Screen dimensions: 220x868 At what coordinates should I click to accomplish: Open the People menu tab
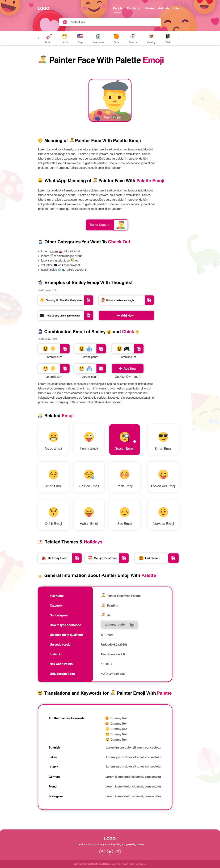pos(118,9)
